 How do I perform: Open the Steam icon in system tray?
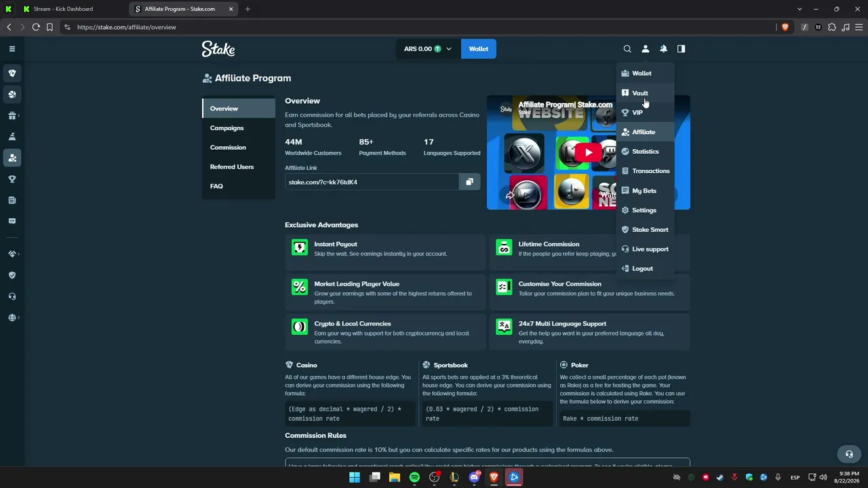click(x=720, y=477)
